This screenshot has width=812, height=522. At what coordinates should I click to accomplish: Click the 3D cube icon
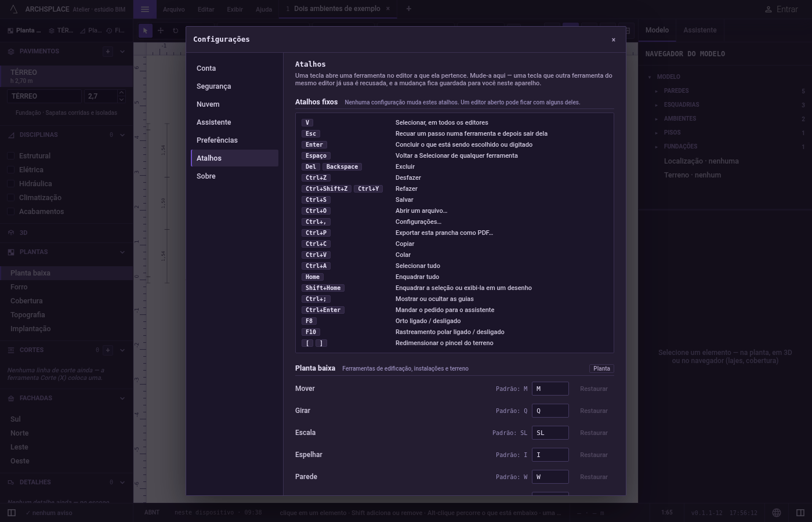pos(11,233)
